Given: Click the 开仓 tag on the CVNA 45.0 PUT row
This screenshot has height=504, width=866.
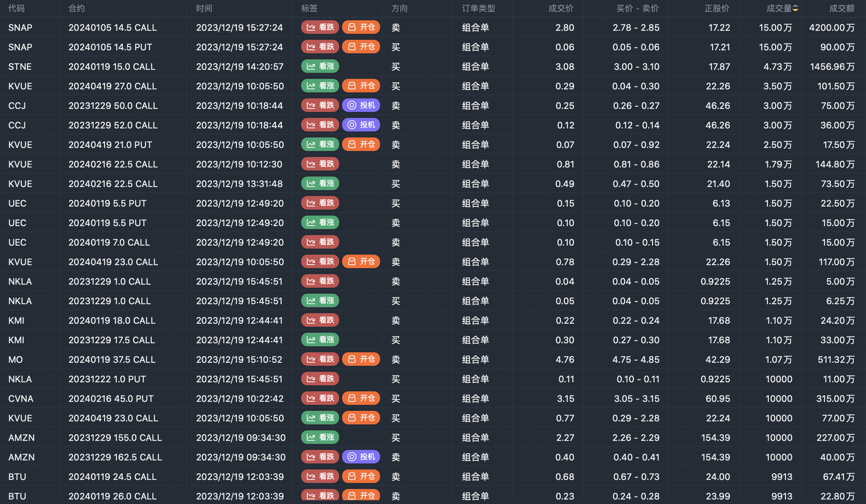Looking at the screenshot, I should (361, 398).
